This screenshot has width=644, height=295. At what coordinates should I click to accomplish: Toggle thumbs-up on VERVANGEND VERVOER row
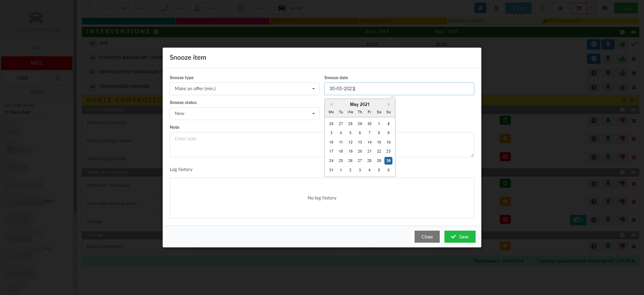(x=622, y=87)
